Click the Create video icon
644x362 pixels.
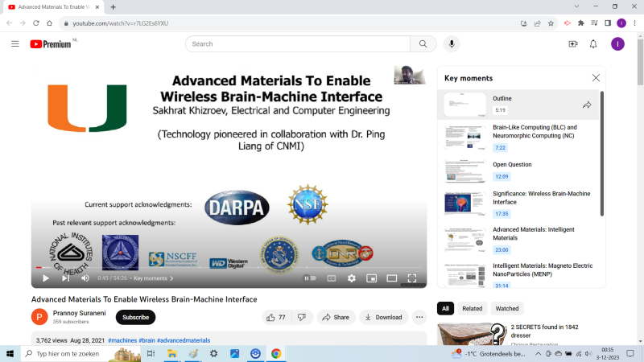point(573,43)
